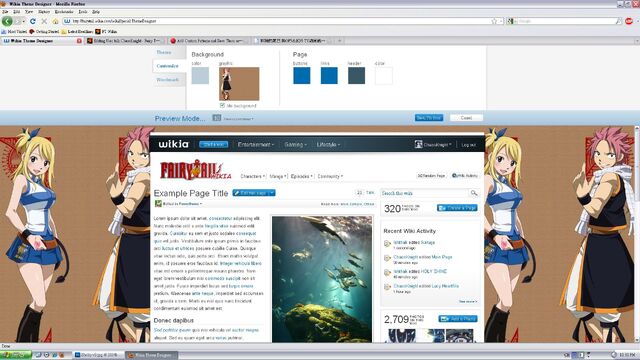Click the Talk link beside page title
Screen dimensions: 640x360
click(x=370, y=193)
